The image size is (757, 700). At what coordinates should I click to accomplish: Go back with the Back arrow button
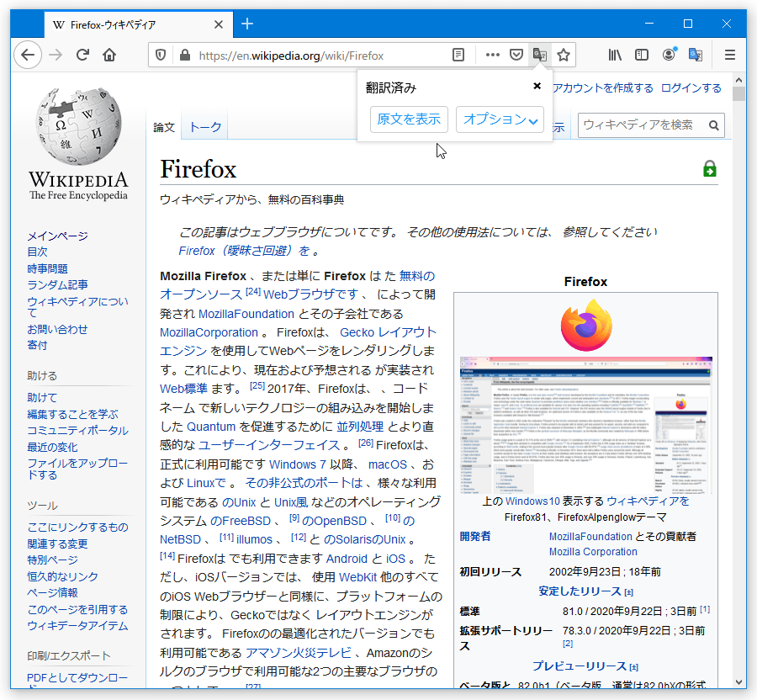(x=28, y=55)
